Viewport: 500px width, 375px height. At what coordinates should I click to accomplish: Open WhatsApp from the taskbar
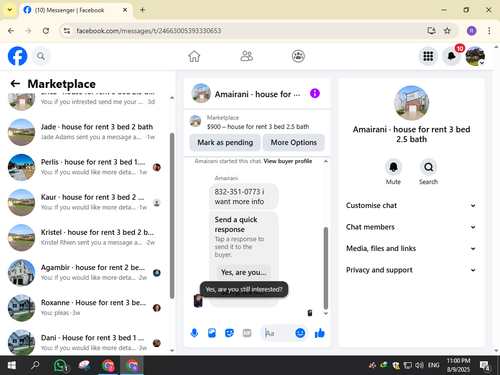tap(60, 365)
